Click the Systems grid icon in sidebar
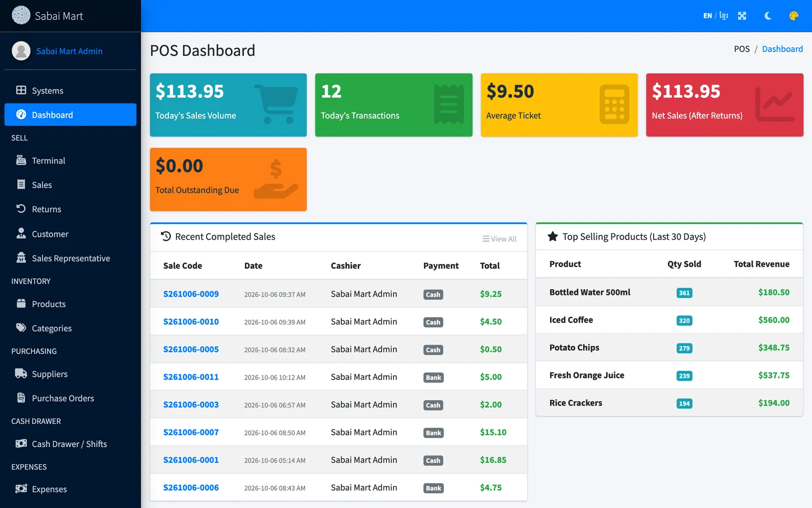The width and height of the screenshot is (812, 508). [x=21, y=90]
